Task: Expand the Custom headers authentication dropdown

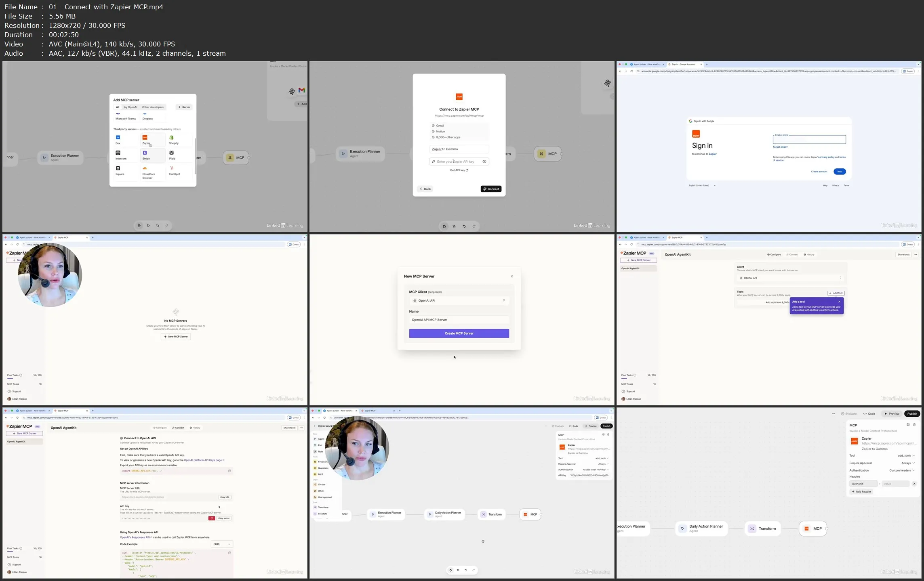Action: click(901, 470)
